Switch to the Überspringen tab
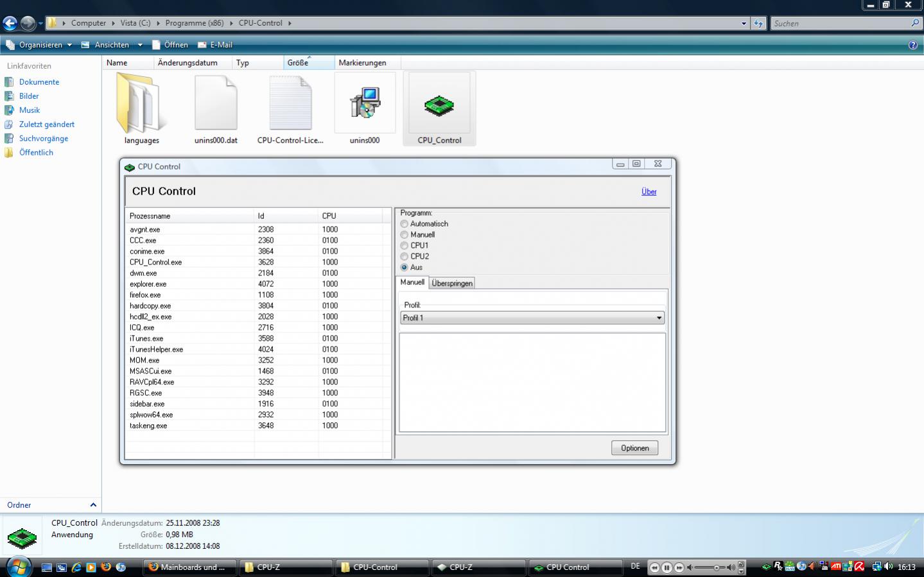Viewport: 924px width, 577px height. 452,283
